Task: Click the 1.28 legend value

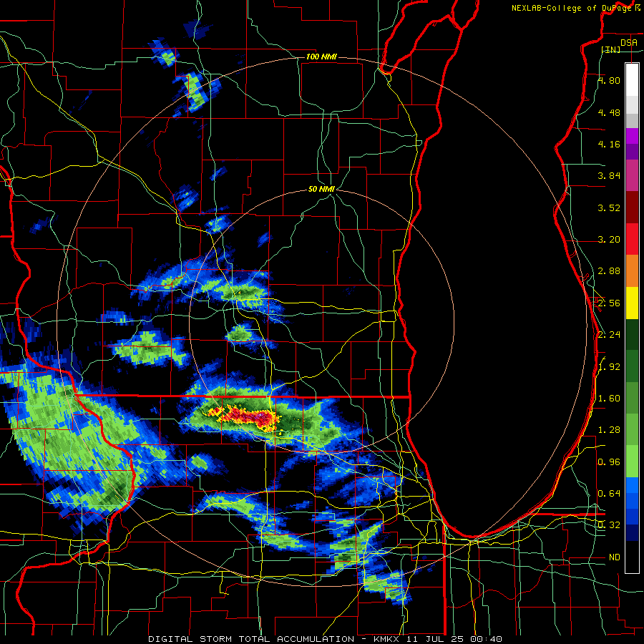Action: [x=609, y=430]
